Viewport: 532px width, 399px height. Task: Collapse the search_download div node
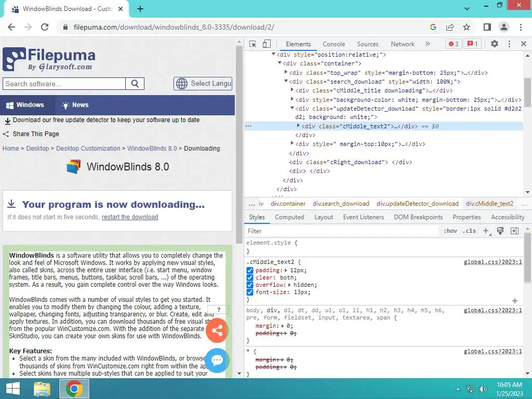click(x=286, y=81)
